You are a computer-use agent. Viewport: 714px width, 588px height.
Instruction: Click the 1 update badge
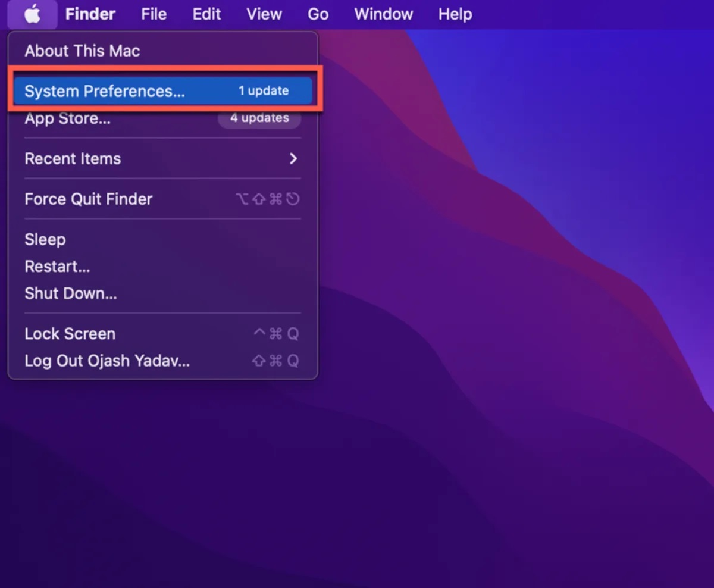(264, 91)
